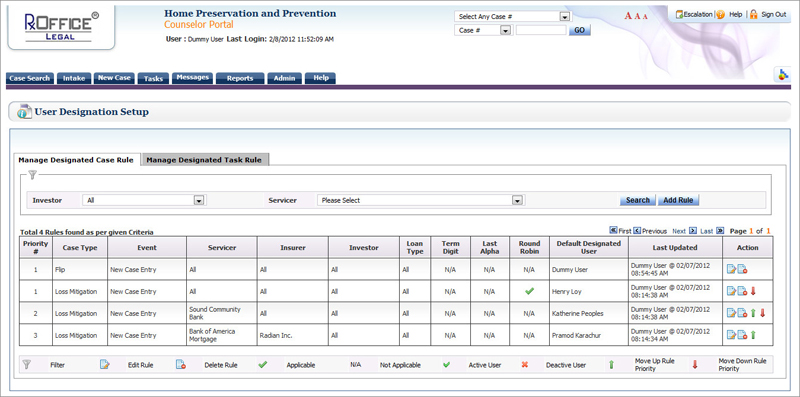Viewport: 800px width, 397px height.
Task: Switch to Manage Designated Task Rule tab
Action: coord(204,160)
